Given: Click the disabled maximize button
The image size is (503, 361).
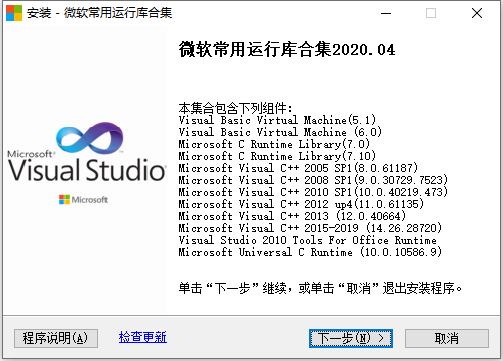Looking at the screenshot, I should click(x=431, y=13).
